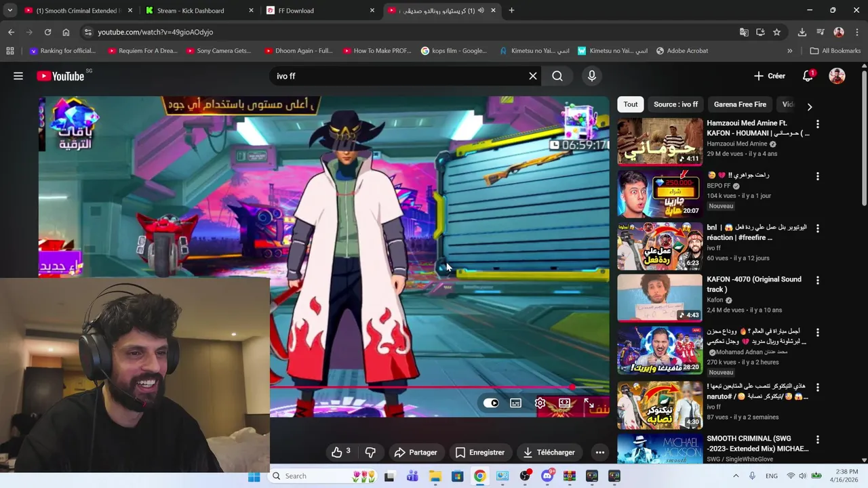The width and height of the screenshot is (868, 488).
Task: Dislike the video with thumbs down
Action: 370,452
